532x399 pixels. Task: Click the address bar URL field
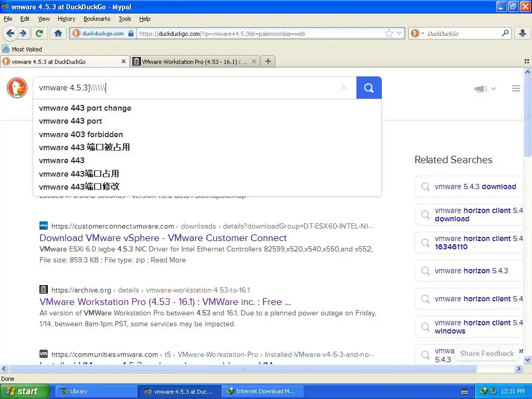tap(260, 34)
